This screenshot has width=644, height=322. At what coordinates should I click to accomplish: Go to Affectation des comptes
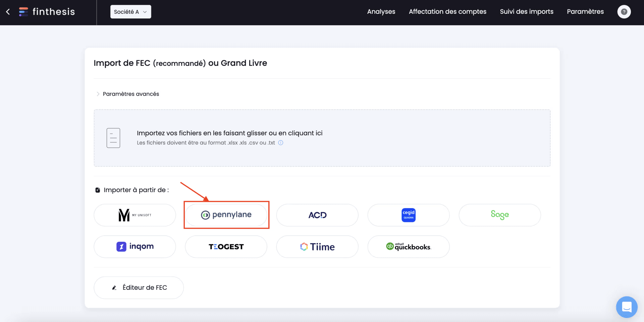[x=447, y=11]
